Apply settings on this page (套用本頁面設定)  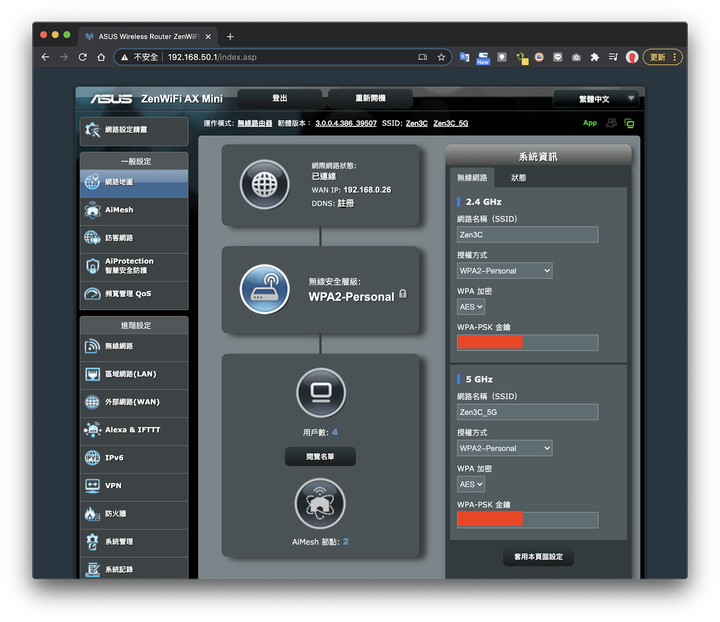(x=538, y=557)
